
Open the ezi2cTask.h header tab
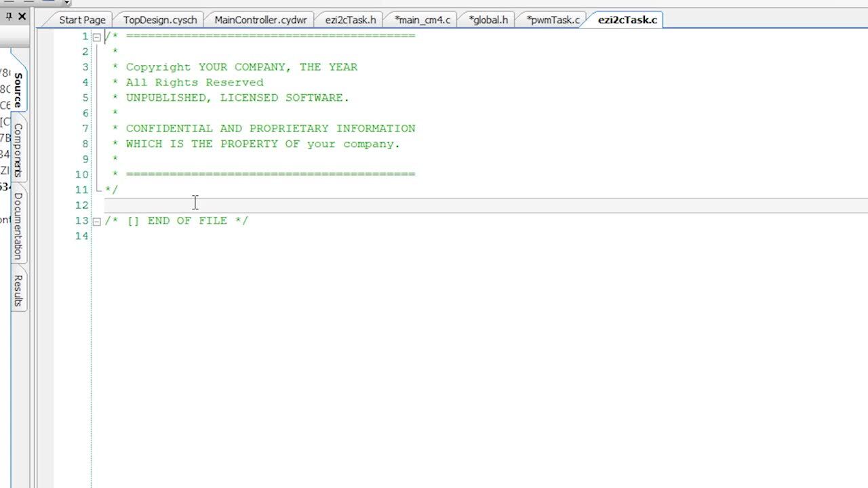tap(350, 20)
